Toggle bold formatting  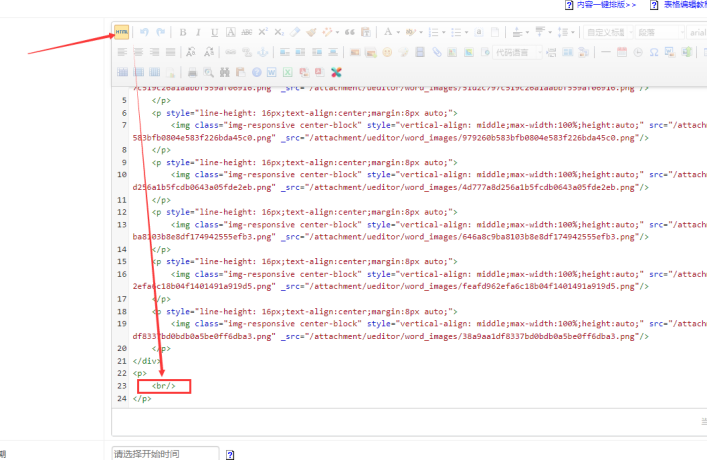click(x=182, y=32)
